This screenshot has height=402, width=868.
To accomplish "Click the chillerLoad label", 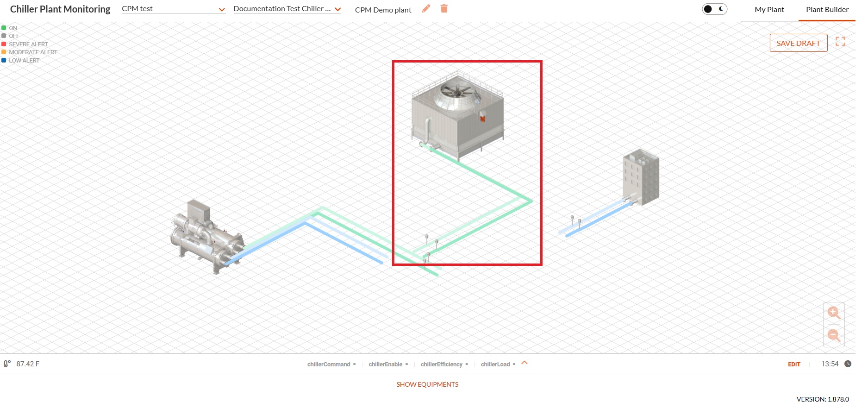I will (x=495, y=364).
